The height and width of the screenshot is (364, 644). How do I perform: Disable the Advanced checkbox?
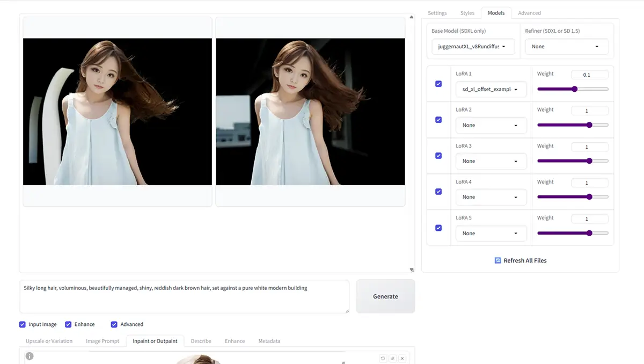pyautogui.click(x=114, y=324)
